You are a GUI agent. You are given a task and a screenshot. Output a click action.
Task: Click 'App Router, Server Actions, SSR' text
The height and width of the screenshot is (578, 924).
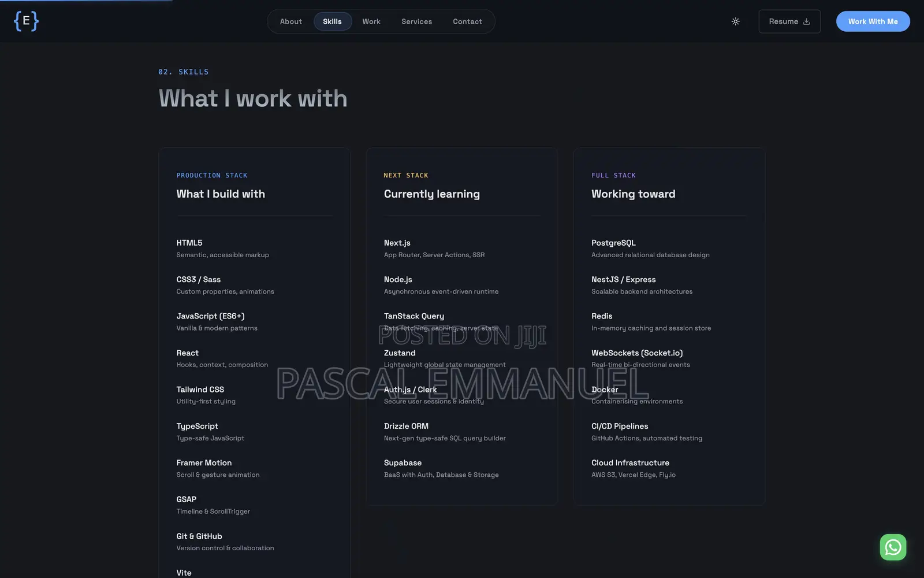click(434, 255)
